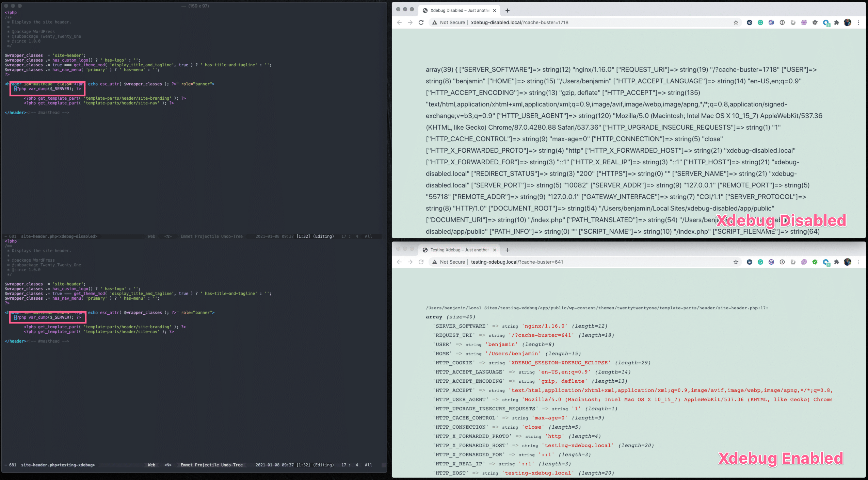Click 'site-header.php<testing-xdebug>' in the lower editor status line
The height and width of the screenshot is (480, 868).
click(58, 465)
